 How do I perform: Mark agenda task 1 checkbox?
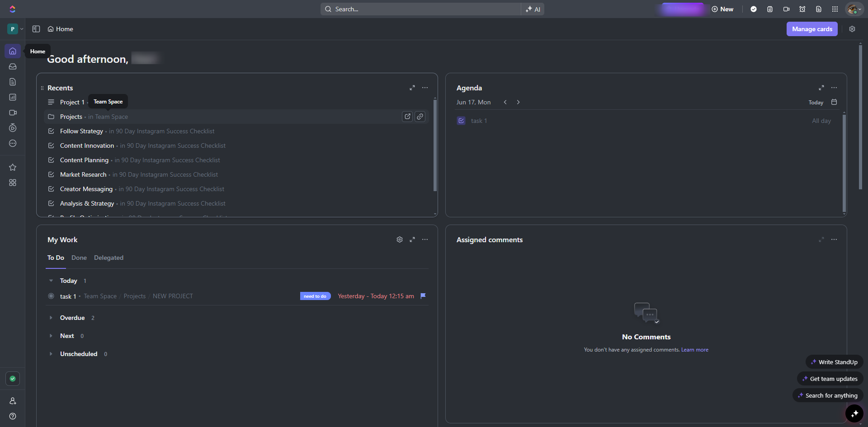(461, 121)
